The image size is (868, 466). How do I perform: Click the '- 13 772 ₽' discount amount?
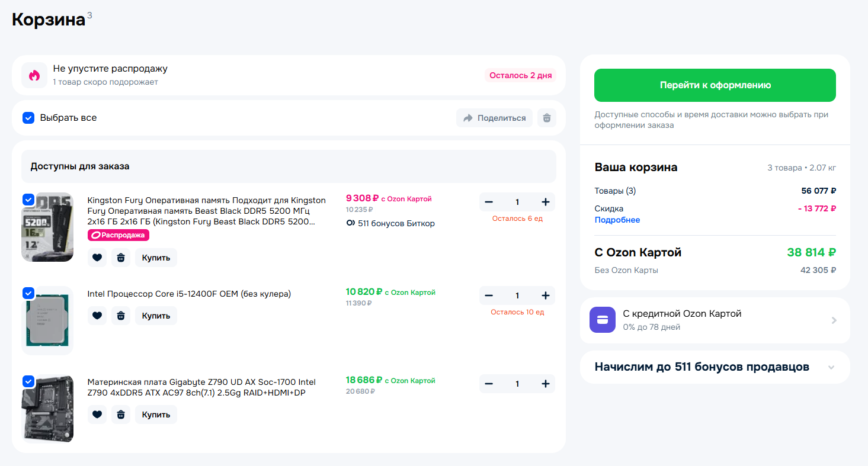coord(816,208)
